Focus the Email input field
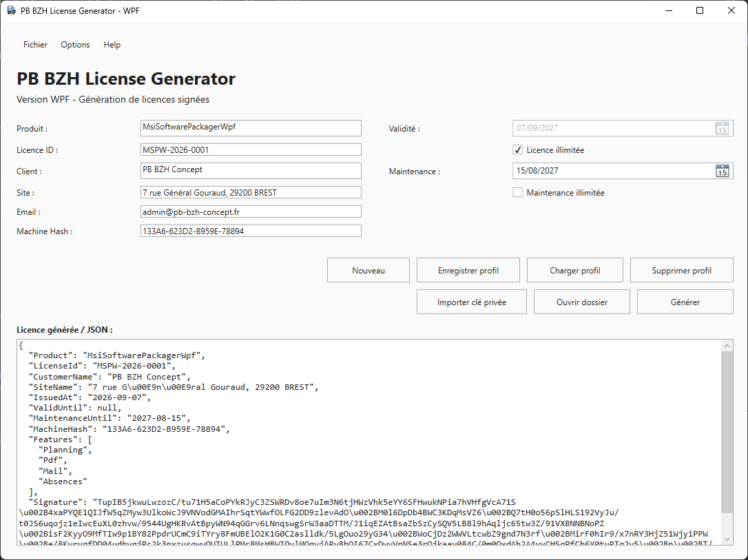This screenshot has height=560, width=748. [x=251, y=211]
